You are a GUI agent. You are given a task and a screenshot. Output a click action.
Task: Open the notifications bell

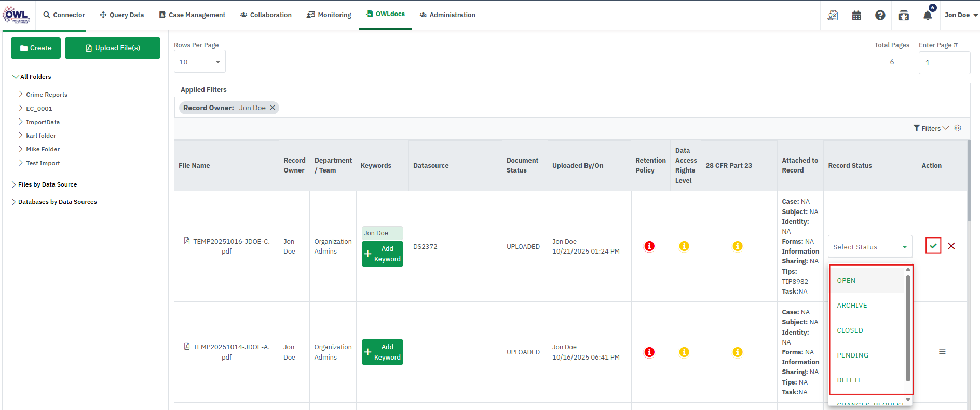[928, 15]
